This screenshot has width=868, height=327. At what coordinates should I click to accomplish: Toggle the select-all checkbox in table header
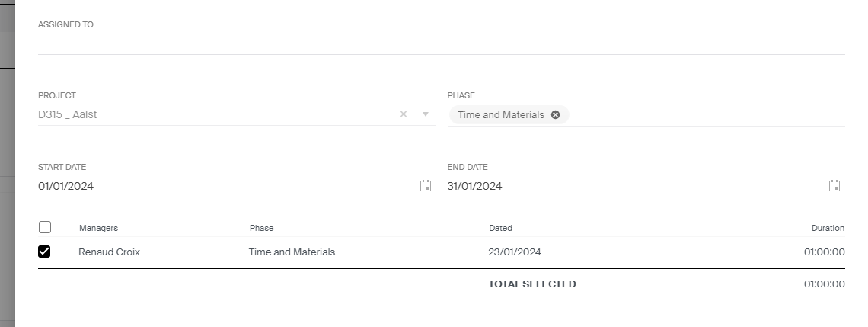click(45, 227)
